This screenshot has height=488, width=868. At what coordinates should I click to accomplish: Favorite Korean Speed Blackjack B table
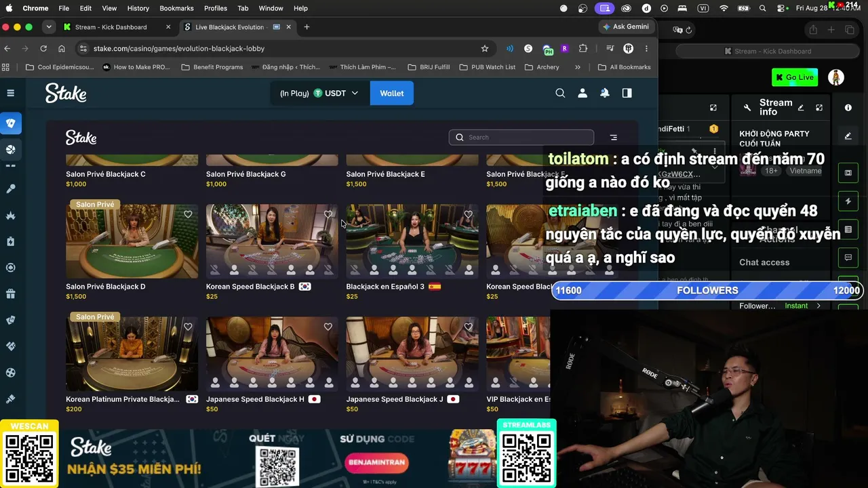tap(328, 214)
